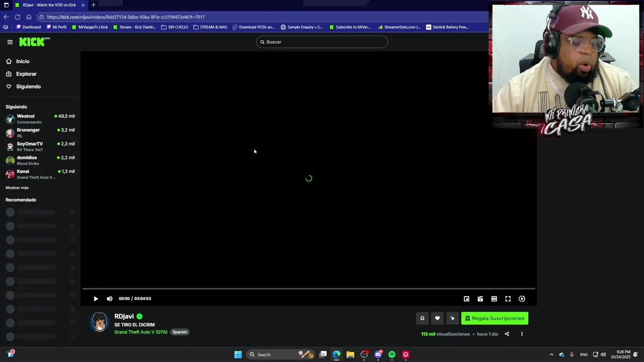This screenshot has height=362, width=644.
Task: Click the Spanish language tag
Action: pos(180,332)
